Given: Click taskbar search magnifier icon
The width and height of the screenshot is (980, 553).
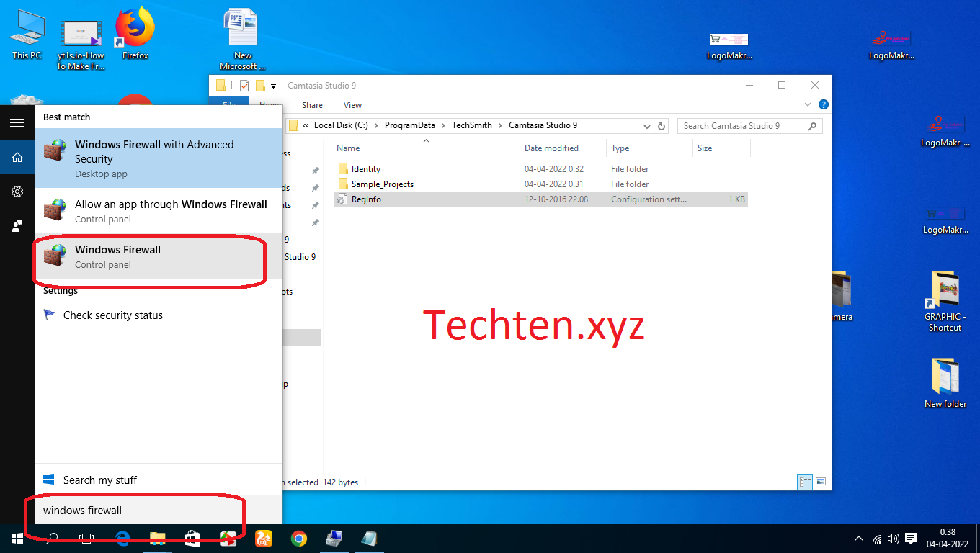Looking at the screenshot, I should pyautogui.click(x=53, y=539).
